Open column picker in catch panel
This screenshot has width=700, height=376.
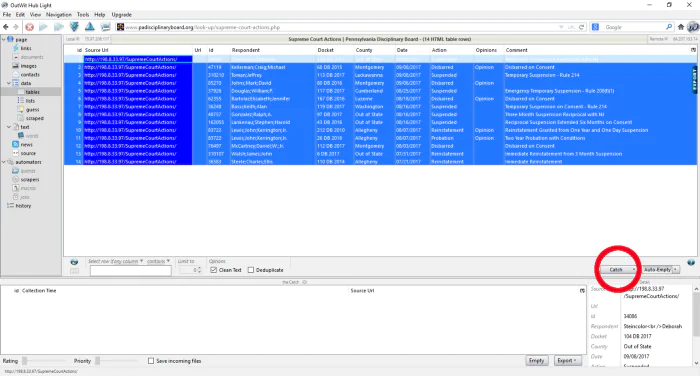(582, 291)
